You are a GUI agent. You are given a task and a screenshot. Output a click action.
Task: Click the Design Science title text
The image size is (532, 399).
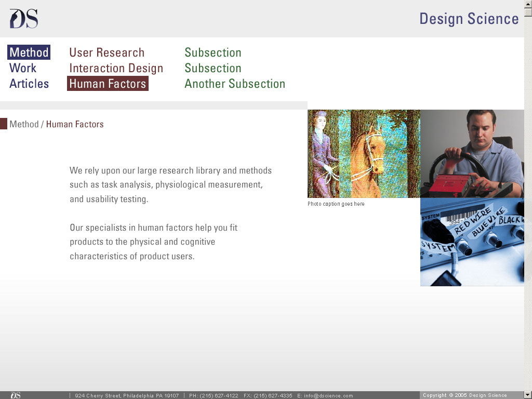click(469, 19)
